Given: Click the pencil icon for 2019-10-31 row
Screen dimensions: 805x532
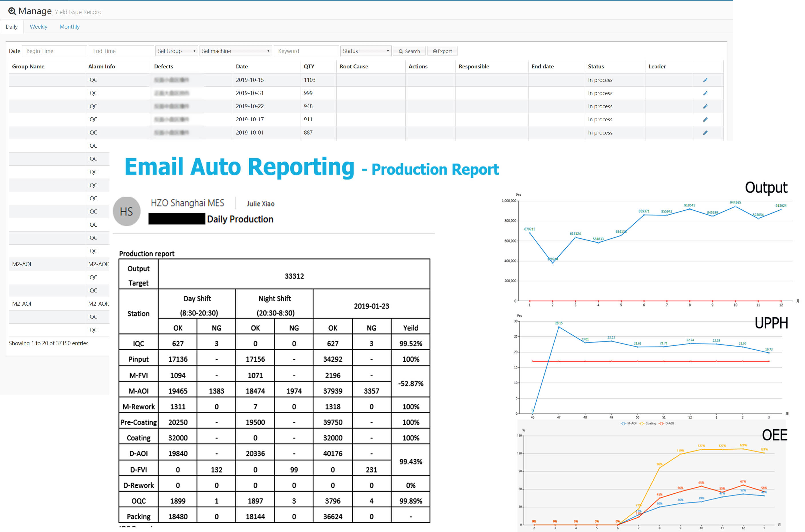Looking at the screenshot, I should [705, 93].
